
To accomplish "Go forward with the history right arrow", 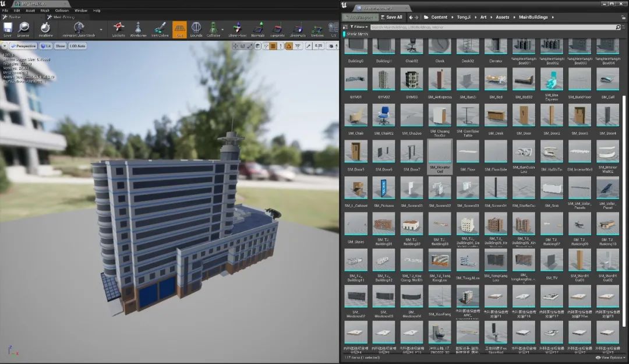I will click(416, 17).
